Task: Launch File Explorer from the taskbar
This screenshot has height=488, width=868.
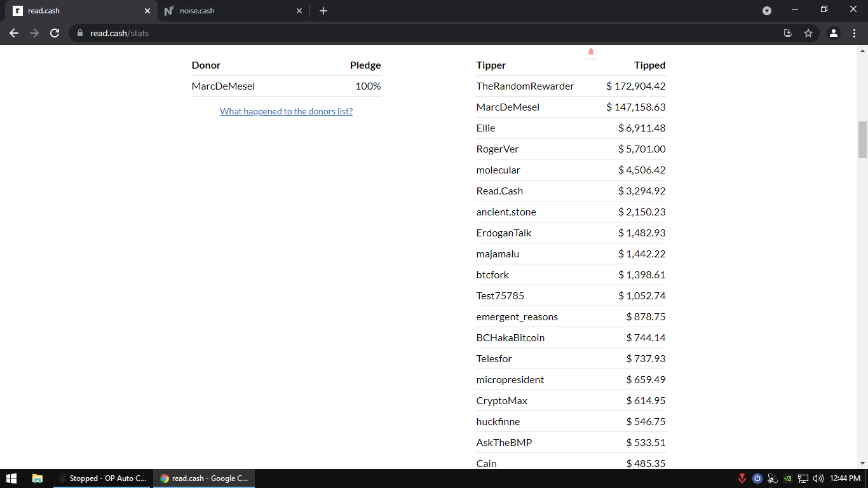Action: (37, 478)
